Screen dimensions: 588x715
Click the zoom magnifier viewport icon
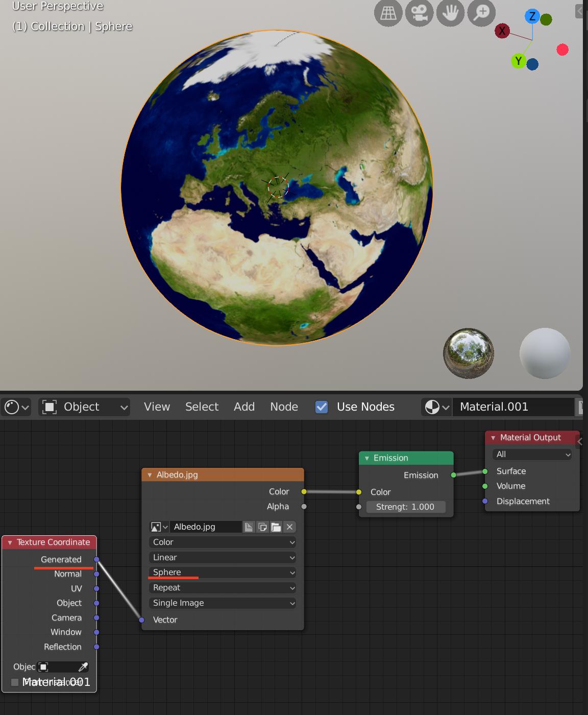(x=480, y=13)
